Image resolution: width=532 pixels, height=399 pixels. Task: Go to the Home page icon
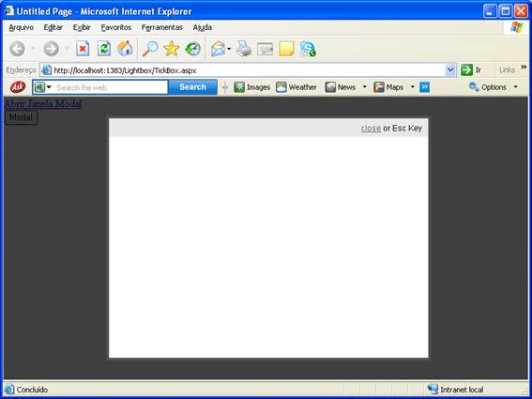[x=125, y=49]
